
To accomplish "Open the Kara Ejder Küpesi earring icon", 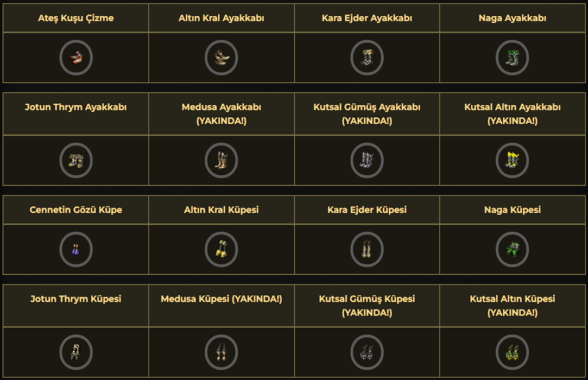I will coord(367,249).
